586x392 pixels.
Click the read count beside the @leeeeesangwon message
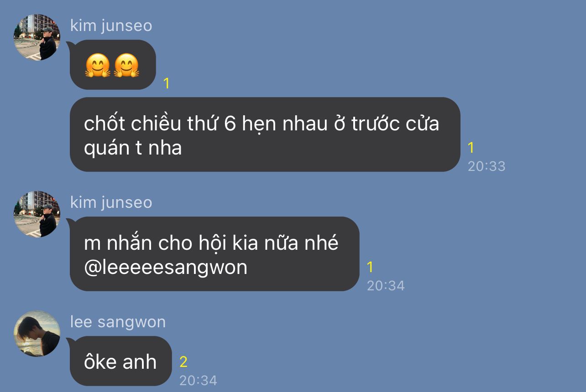click(370, 267)
